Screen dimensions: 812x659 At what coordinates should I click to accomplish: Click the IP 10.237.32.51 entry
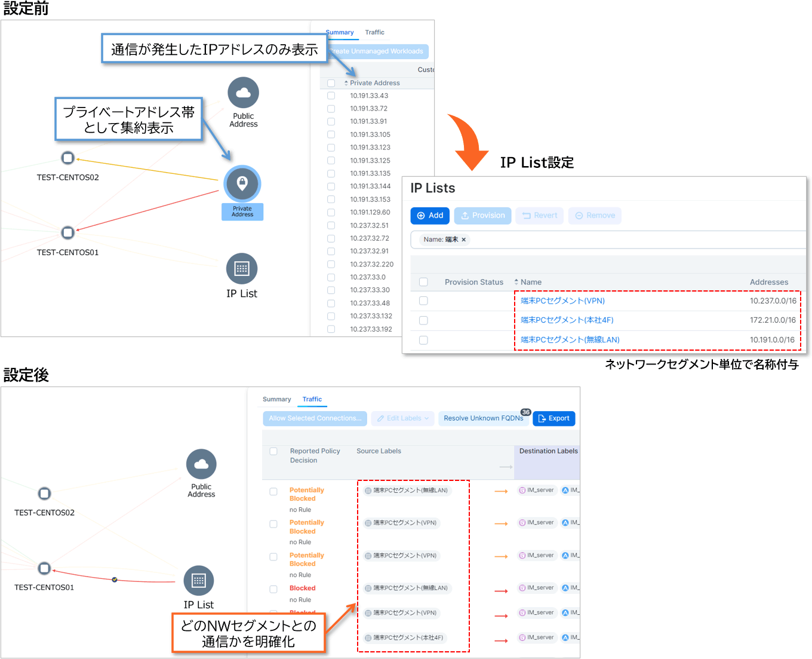pyautogui.click(x=369, y=225)
